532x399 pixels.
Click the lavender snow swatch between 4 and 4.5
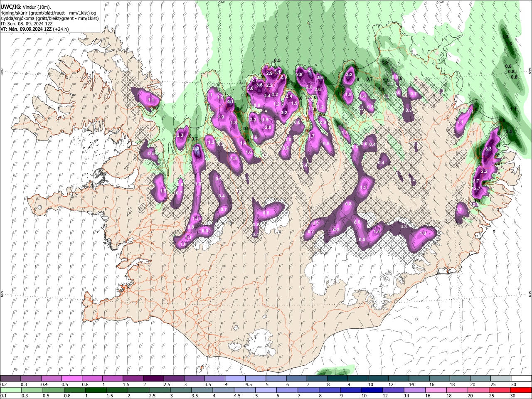[235, 378]
